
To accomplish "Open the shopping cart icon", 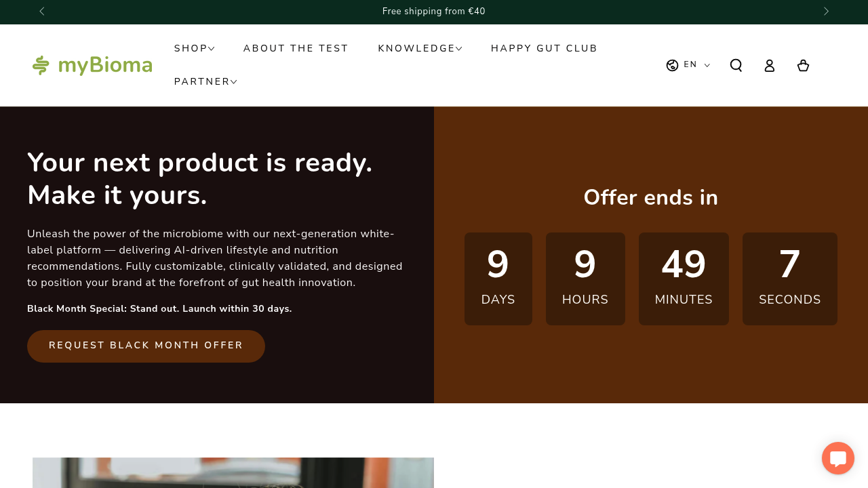I will [803, 65].
